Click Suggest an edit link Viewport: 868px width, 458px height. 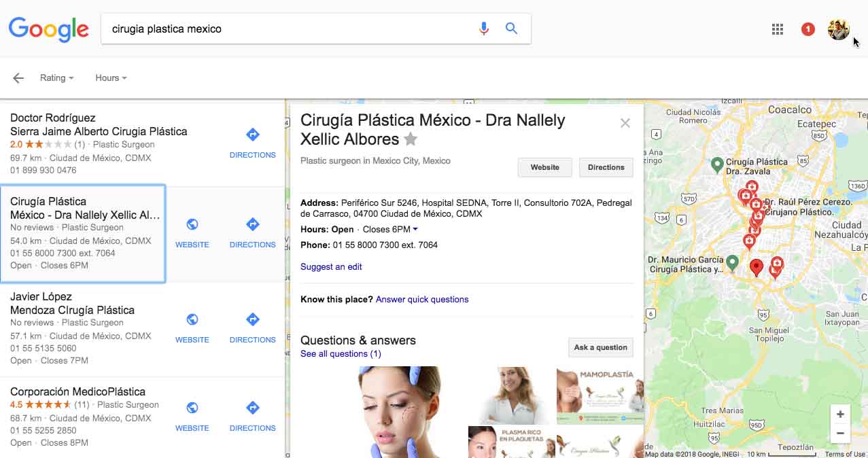331,267
